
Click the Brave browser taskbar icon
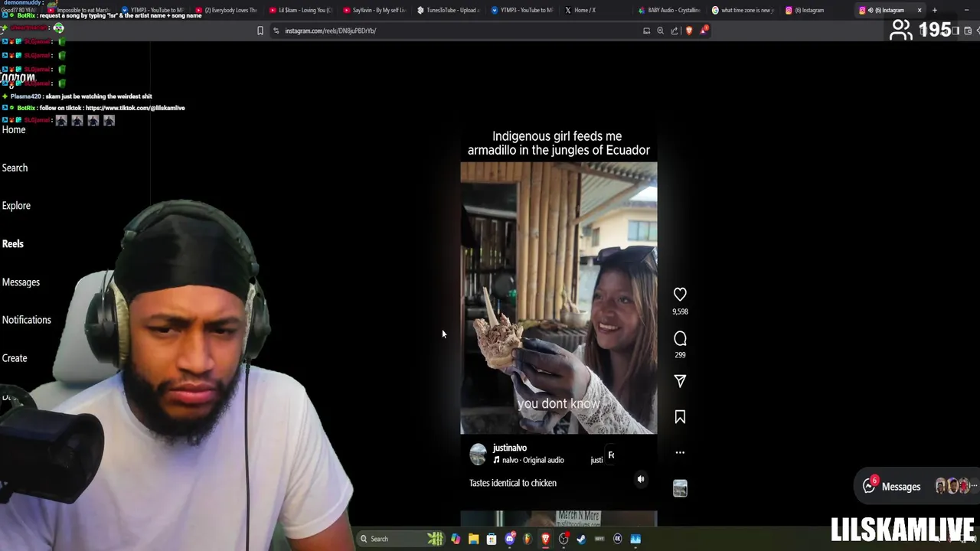coord(546,539)
